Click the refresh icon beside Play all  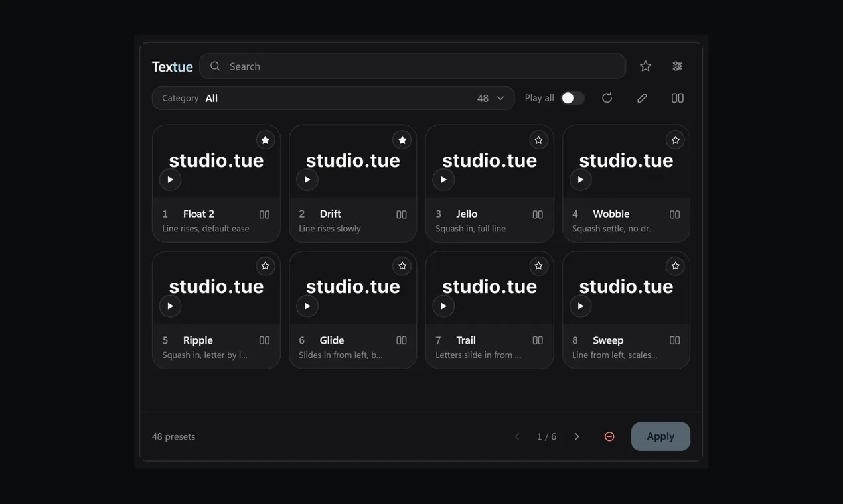pos(607,98)
